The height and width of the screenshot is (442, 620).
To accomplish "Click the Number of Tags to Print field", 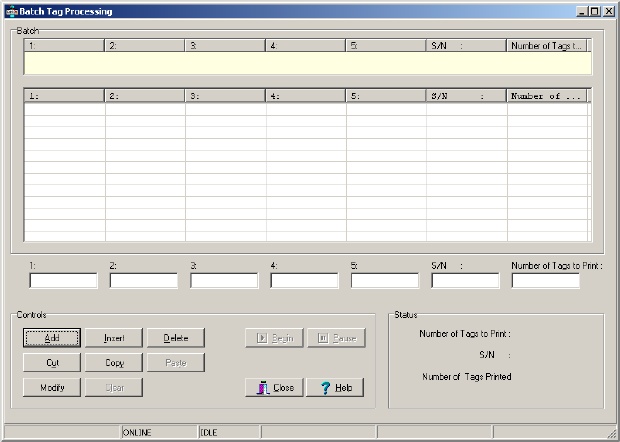I will [546, 281].
